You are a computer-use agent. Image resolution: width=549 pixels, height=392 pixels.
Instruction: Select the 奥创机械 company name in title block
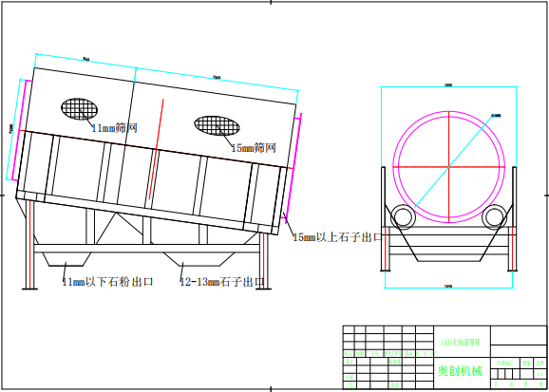(460, 371)
